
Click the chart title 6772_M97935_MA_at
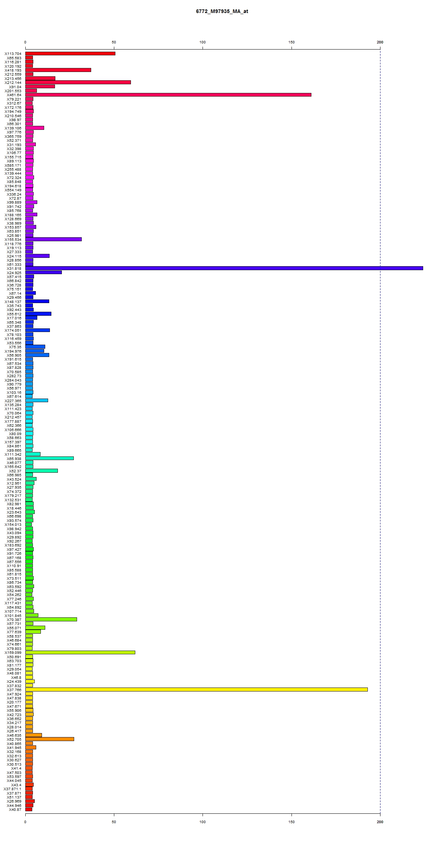pyautogui.click(x=222, y=11)
